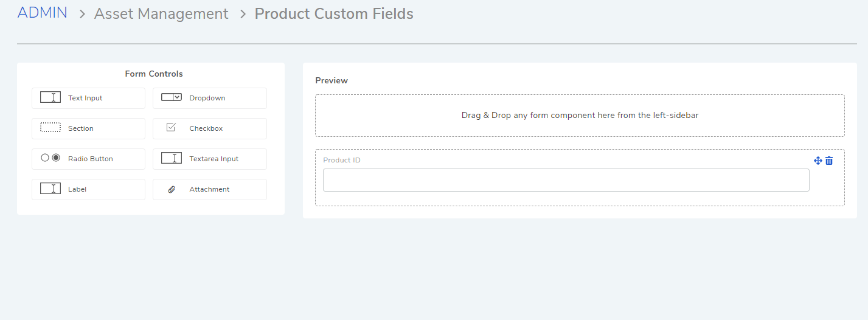This screenshot has width=868, height=320.
Task: Click the Checkbox label in Form Controls
Action: (206, 128)
